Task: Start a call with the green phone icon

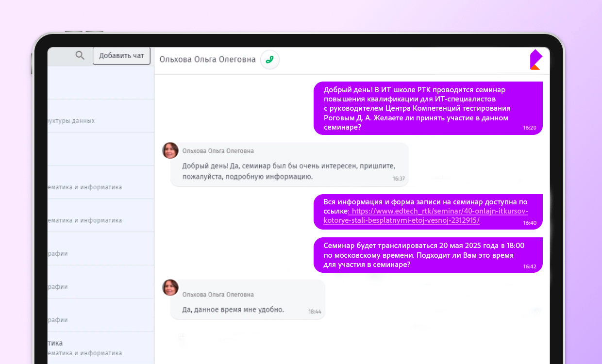Action: [x=270, y=60]
